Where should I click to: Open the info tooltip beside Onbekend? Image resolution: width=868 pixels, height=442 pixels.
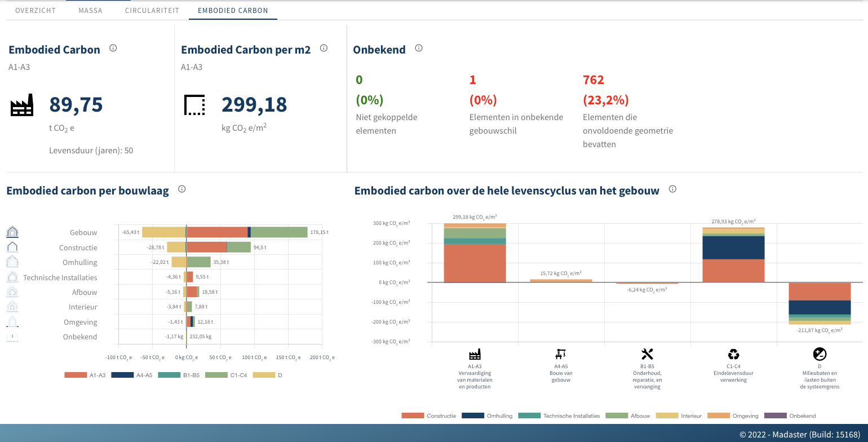[418, 48]
